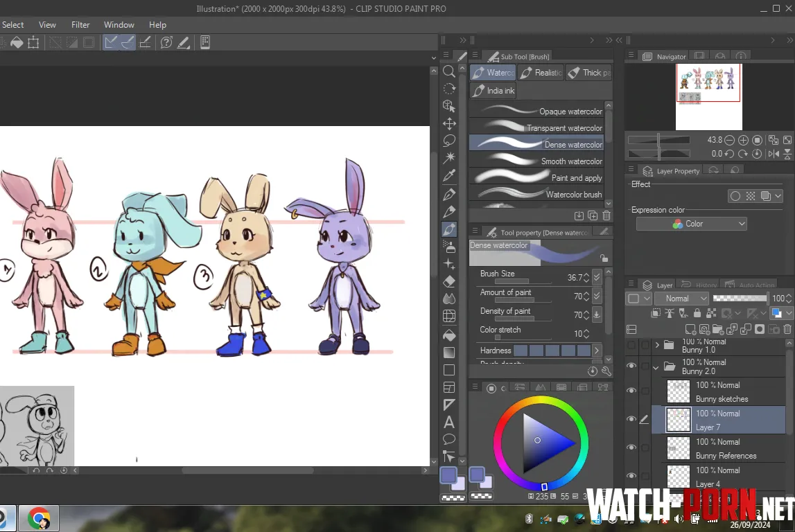Toggle Snap to Special Ruler icon
Image resolution: width=795 pixels, height=532 pixels.
(128, 42)
